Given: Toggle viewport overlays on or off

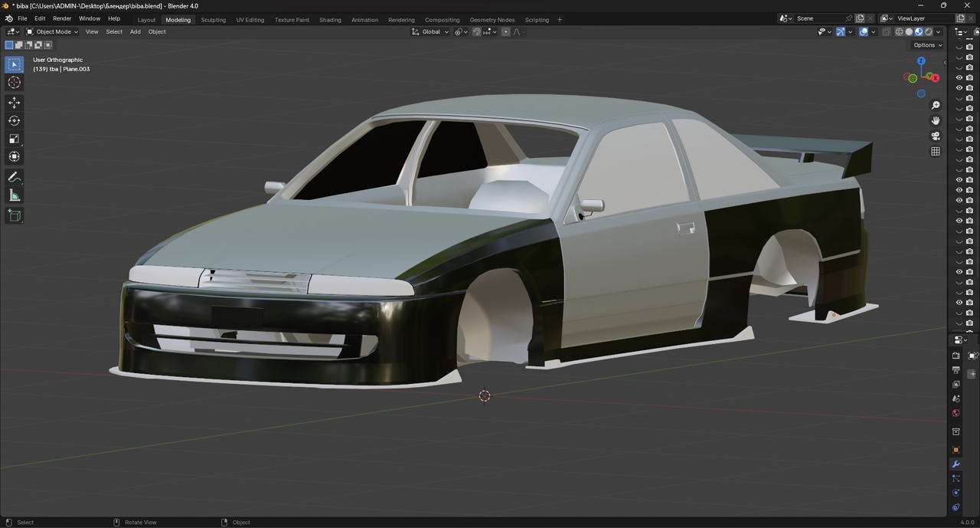Looking at the screenshot, I should point(864,32).
